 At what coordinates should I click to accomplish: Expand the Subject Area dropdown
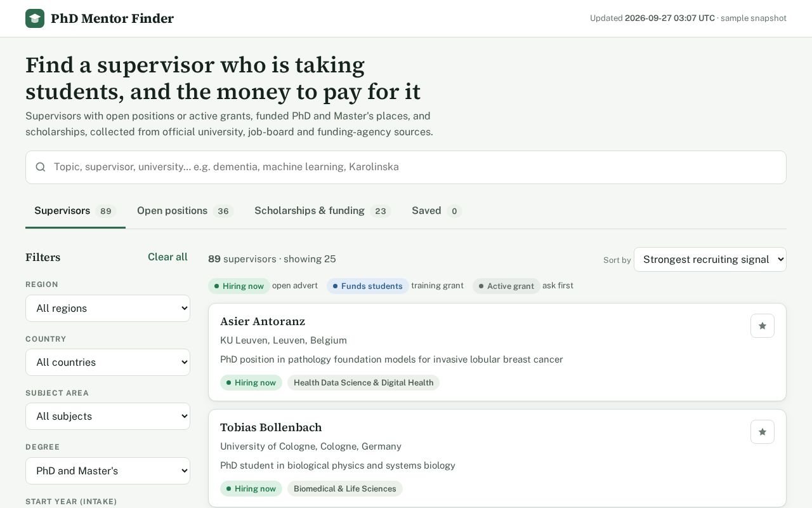pos(108,416)
